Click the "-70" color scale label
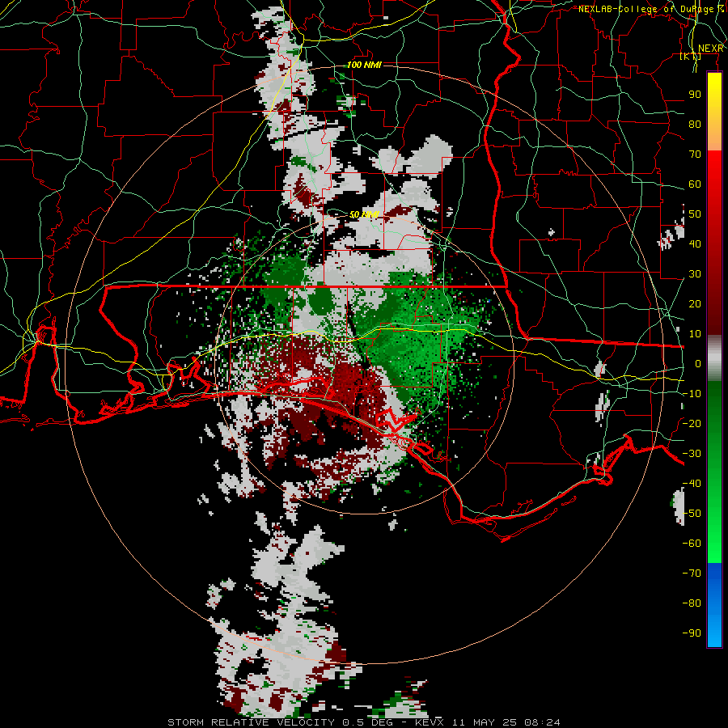The image size is (728, 728). [692, 574]
